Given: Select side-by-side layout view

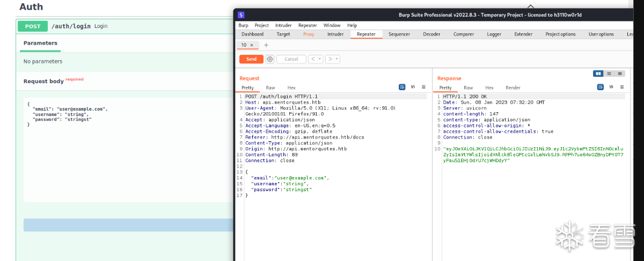Looking at the screenshot, I should click(598, 74).
